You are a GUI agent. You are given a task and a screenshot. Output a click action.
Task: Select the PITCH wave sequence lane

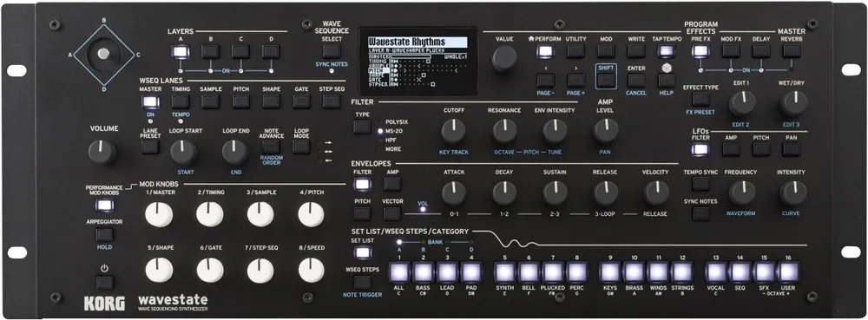click(x=240, y=101)
